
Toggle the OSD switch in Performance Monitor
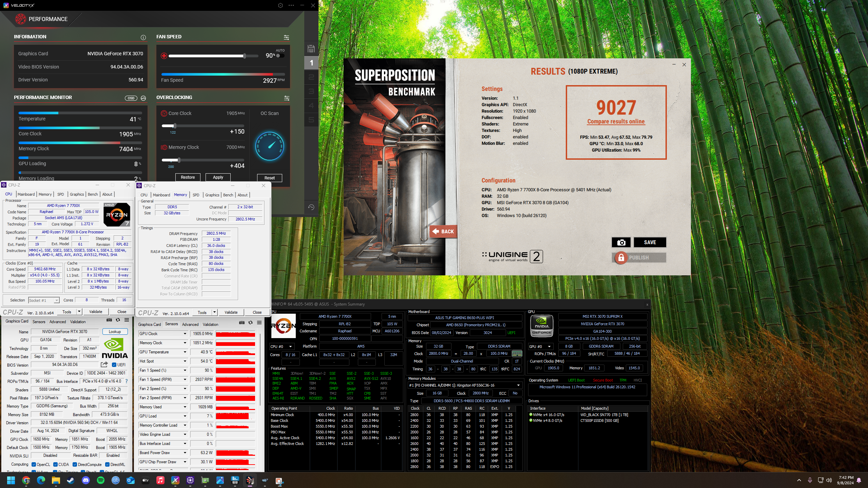131,98
